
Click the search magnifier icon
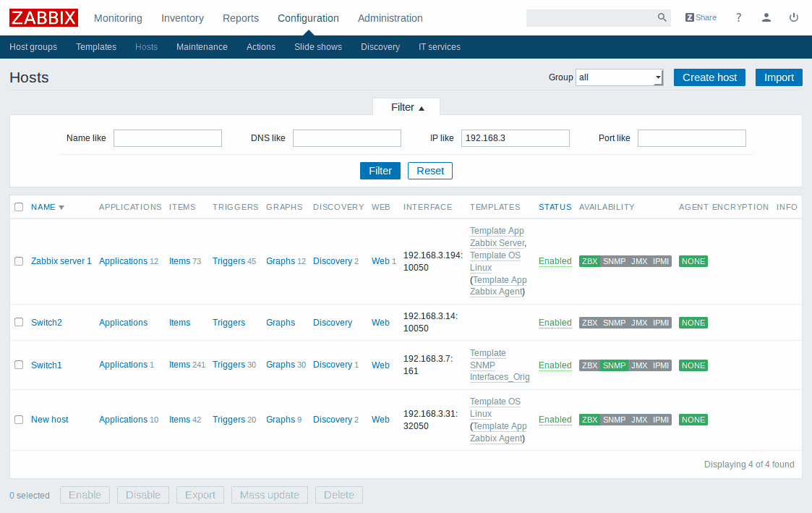(x=662, y=18)
